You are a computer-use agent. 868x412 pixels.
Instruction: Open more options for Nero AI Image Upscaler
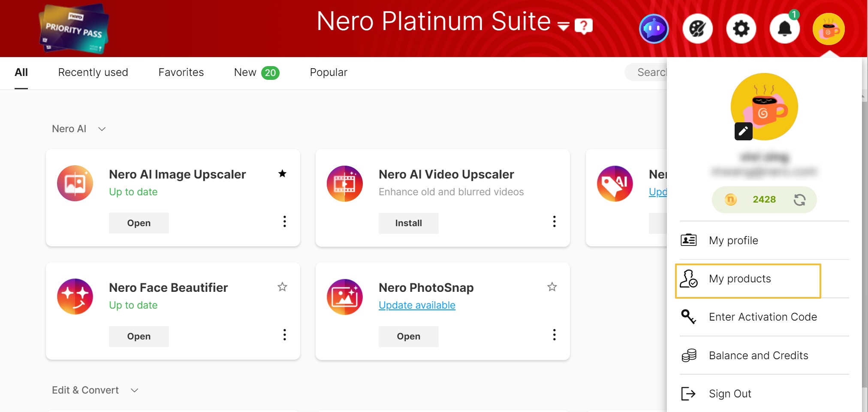[x=284, y=221]
